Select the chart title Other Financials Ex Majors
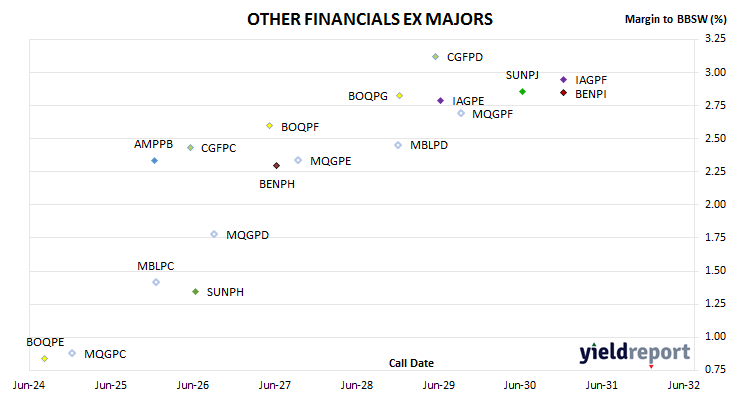This screenshot has height=399, width=730. [370, 19]
